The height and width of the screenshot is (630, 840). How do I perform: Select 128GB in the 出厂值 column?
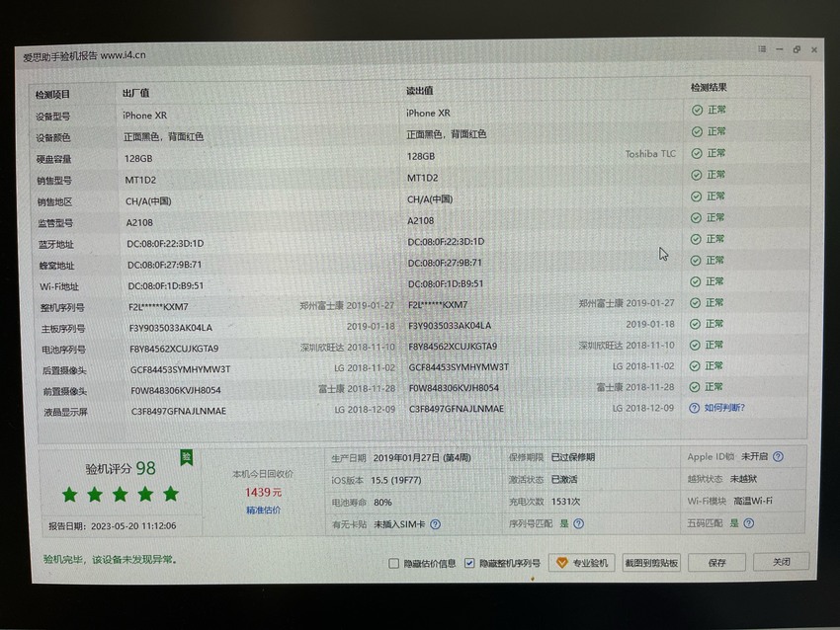coord(138,158)
